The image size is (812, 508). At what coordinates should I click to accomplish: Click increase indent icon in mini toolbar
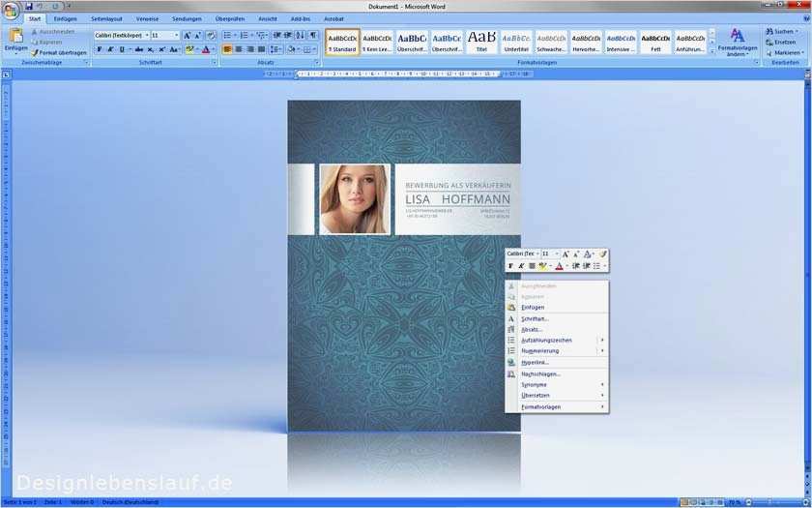point(586,266)
